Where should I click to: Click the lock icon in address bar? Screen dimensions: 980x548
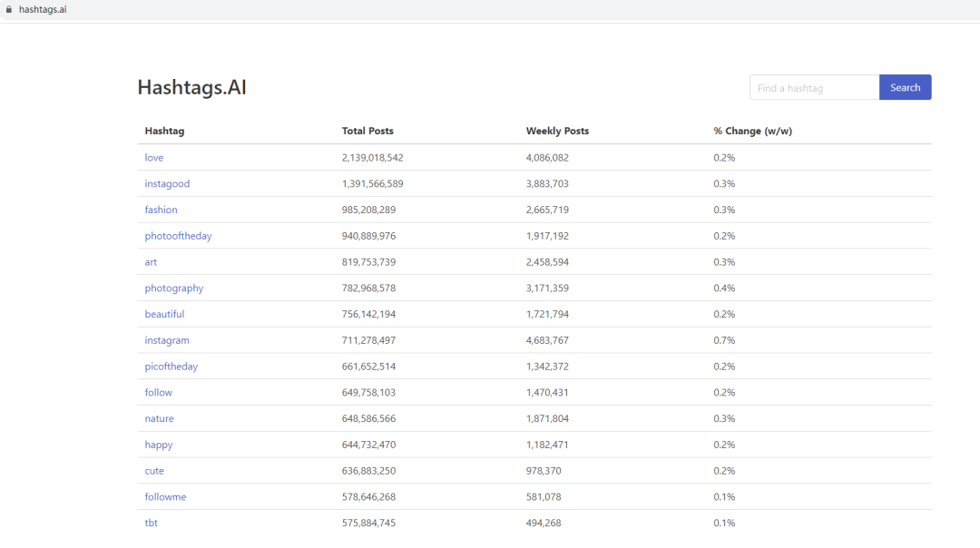pyautogui.click(x=8, y=9)
